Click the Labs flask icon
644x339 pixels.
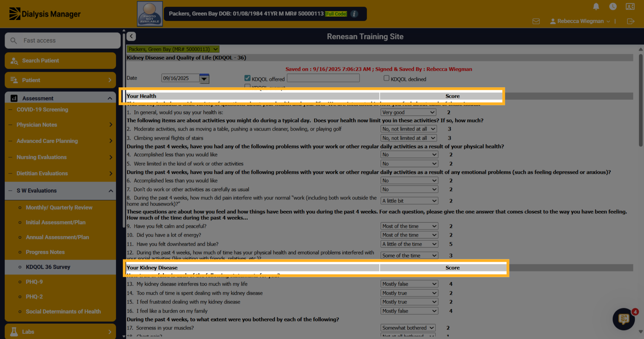point(14,332)
